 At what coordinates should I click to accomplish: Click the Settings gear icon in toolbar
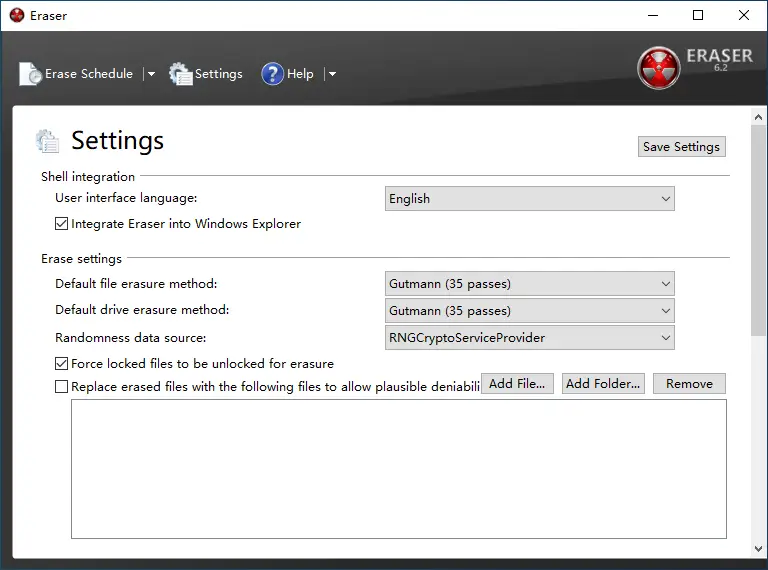181,74
